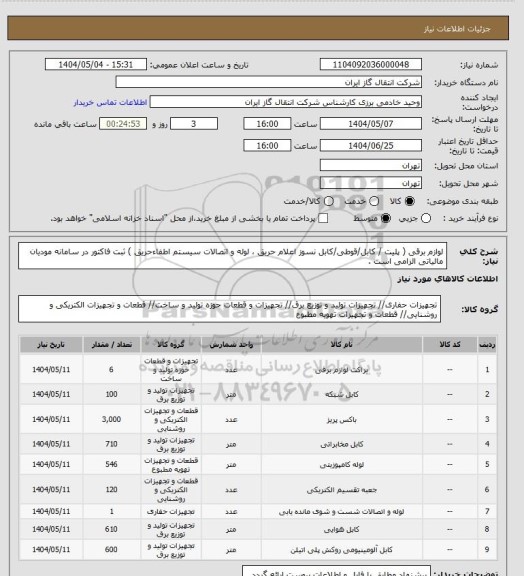Select row item کابل مخابراتی

[342, 444]
